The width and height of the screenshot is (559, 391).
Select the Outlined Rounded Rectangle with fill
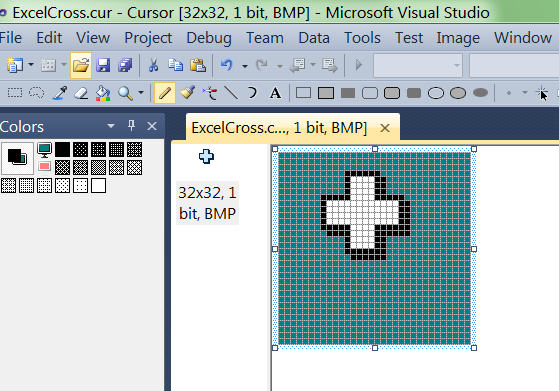[x=392, y=93]
